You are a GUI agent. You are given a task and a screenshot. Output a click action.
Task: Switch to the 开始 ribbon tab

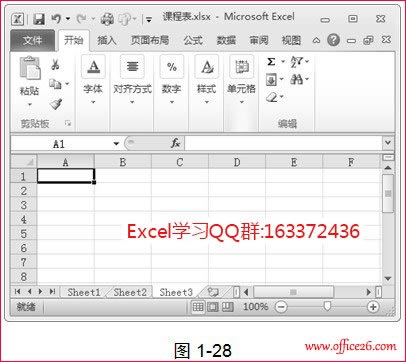coord(74,40)
